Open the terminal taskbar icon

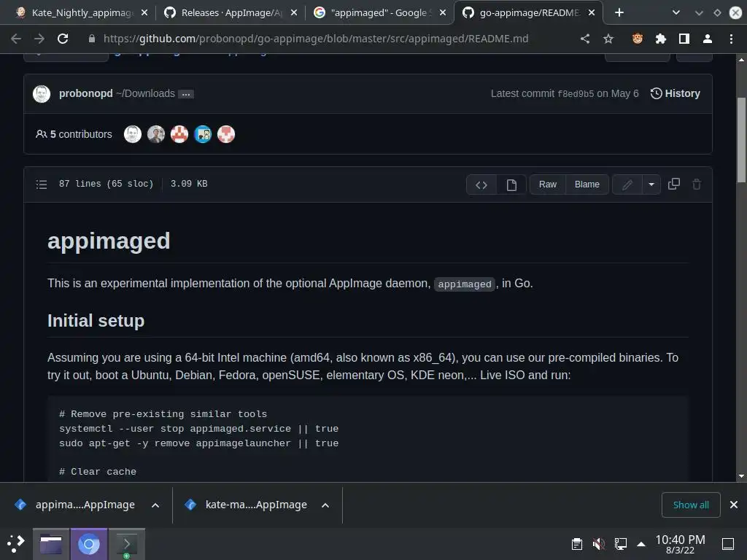click(127, 544)
